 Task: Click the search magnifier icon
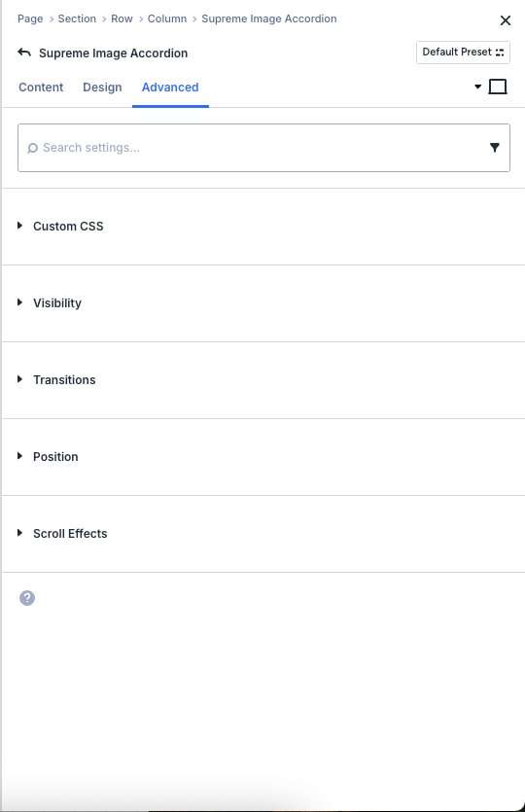[x=32, y=148]
